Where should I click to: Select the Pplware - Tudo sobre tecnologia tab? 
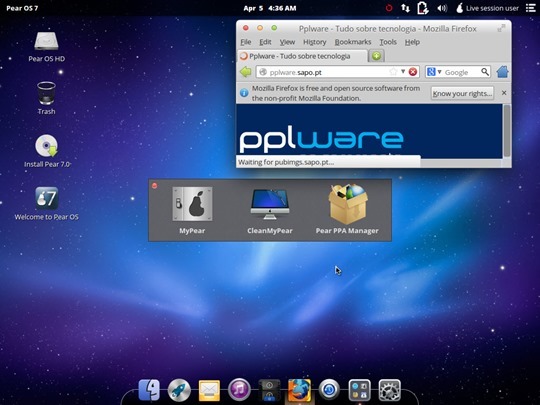coord(302,56)
